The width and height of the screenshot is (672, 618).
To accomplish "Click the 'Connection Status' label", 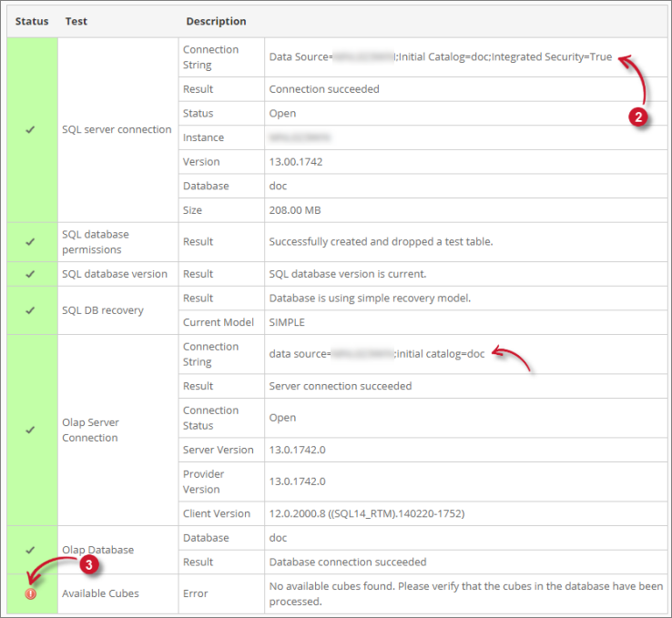I will coord(211,418).
